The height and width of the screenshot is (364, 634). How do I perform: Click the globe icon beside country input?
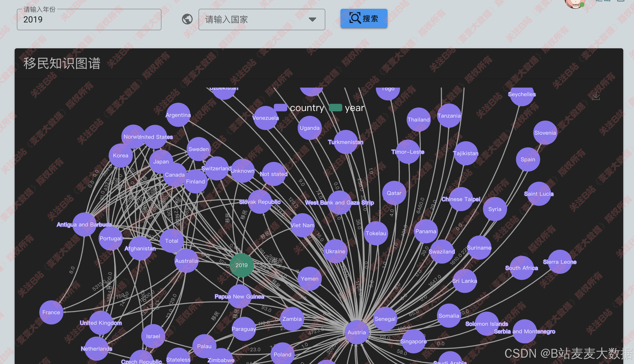tap(187, 19)
